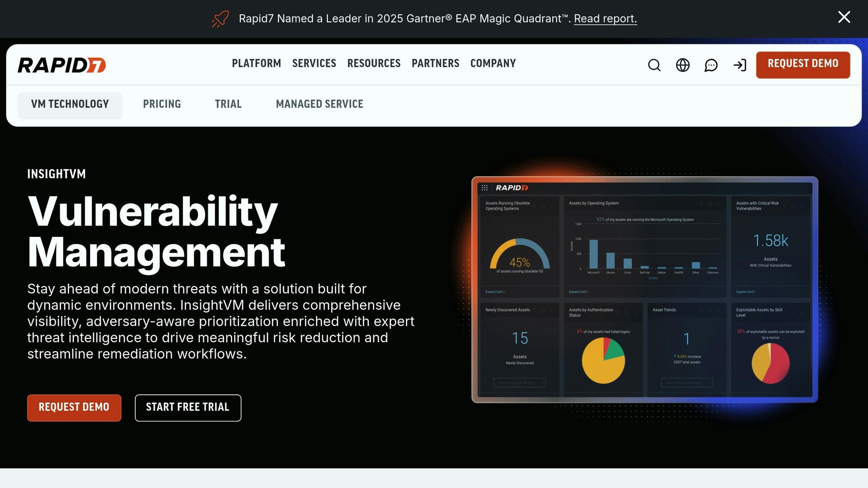Click the START FREE TRIAL button
The image size is (868, 488).
pos(188,408)
